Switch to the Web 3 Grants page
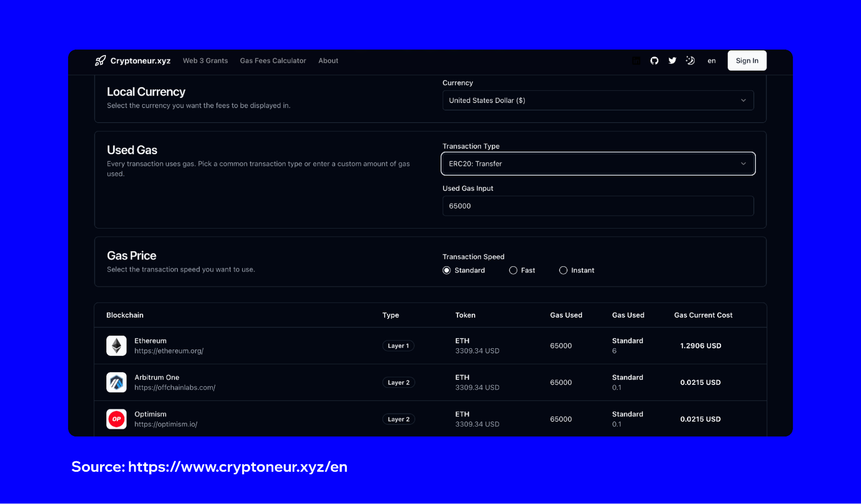This screenshot has width=861, height=504. pos(205,60)
